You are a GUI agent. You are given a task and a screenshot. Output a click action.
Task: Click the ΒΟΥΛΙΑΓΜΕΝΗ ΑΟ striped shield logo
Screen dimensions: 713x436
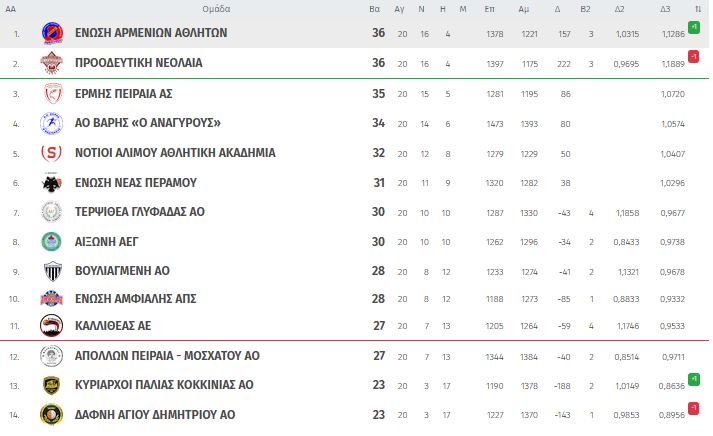53,271
